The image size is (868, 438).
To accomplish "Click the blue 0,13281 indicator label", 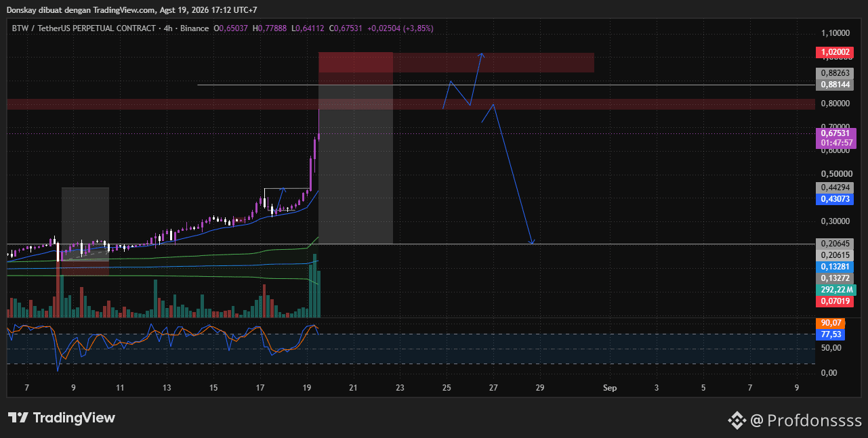I will coord(835,267).
